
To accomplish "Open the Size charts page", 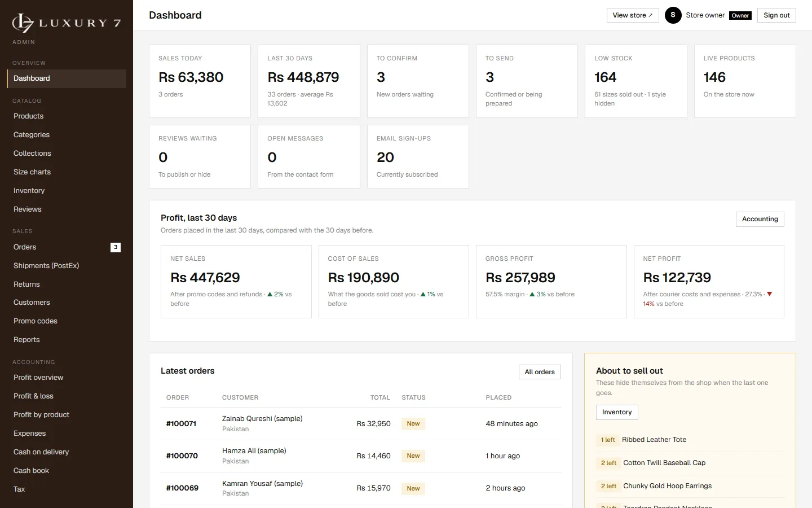I will [x=67, y=172].
